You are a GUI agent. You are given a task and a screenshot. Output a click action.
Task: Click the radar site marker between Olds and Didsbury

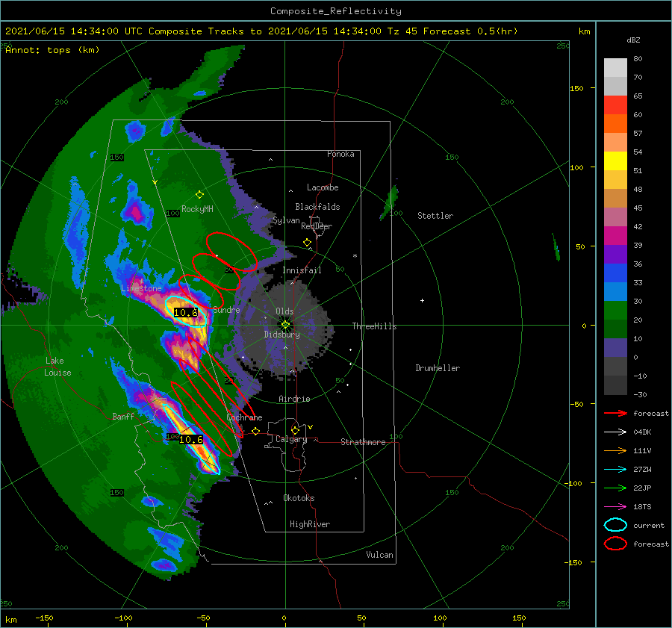(285, 325)
